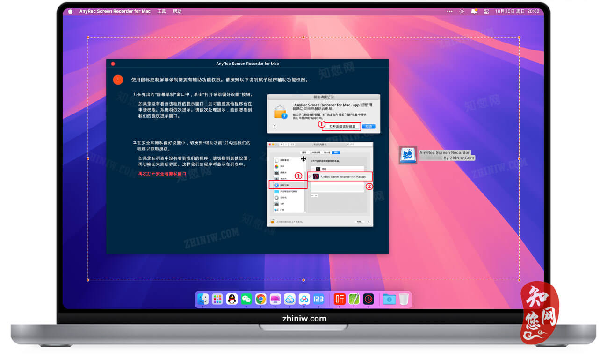Open the blue cloud drive app in dock
Image resolution: width=607 pixels, height=364 pixels.
pyautogui.click(x=290, y=299)
